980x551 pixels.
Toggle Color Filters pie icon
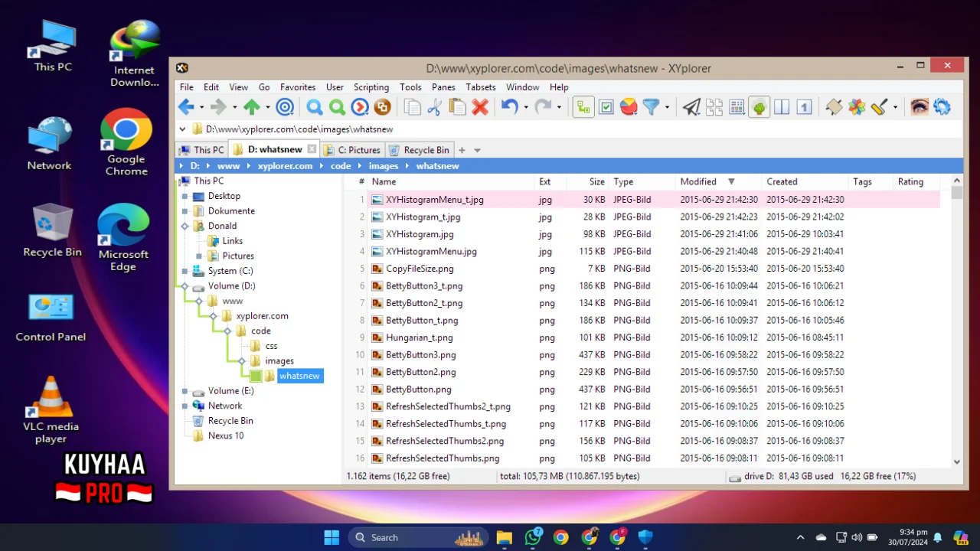[629, 107]
